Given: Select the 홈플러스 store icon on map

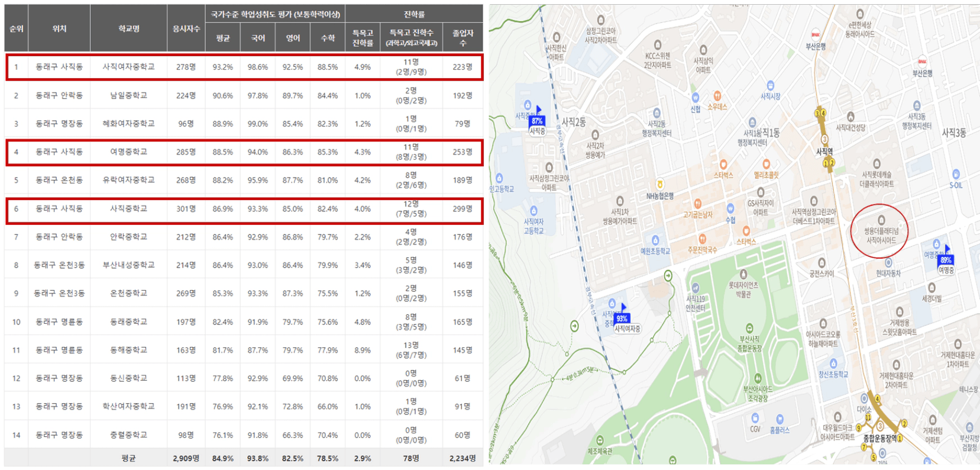Looking at the screenshot, I should (x=780, y=420).
